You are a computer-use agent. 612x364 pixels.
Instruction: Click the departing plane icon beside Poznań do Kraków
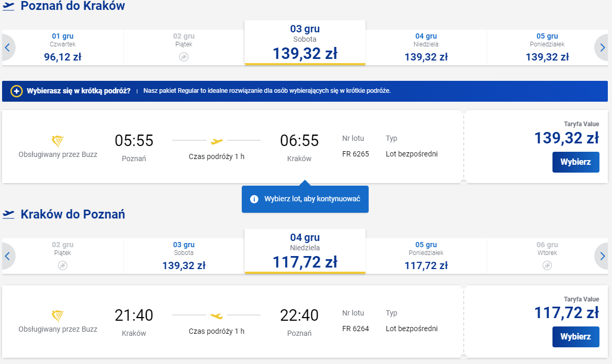click(8, 6)
